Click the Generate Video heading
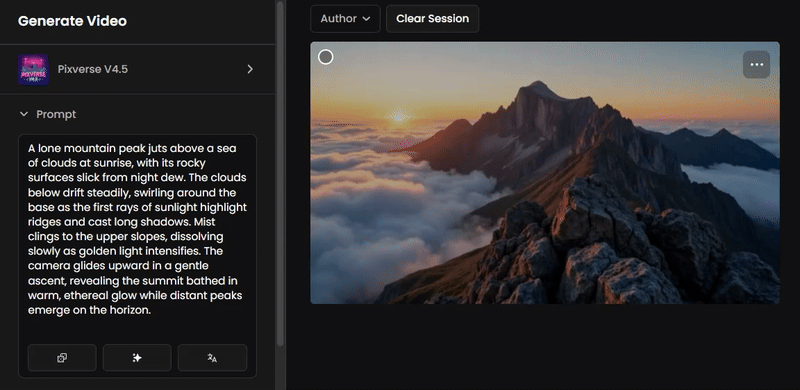This screenshot has width=800, height=390. coord(72,21)
